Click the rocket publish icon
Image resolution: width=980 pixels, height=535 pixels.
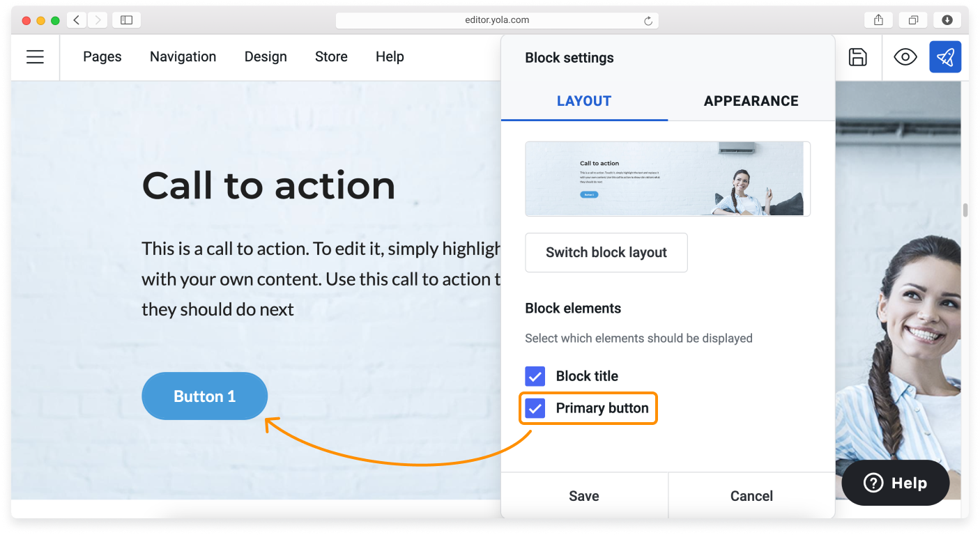(x=944, y=57)
